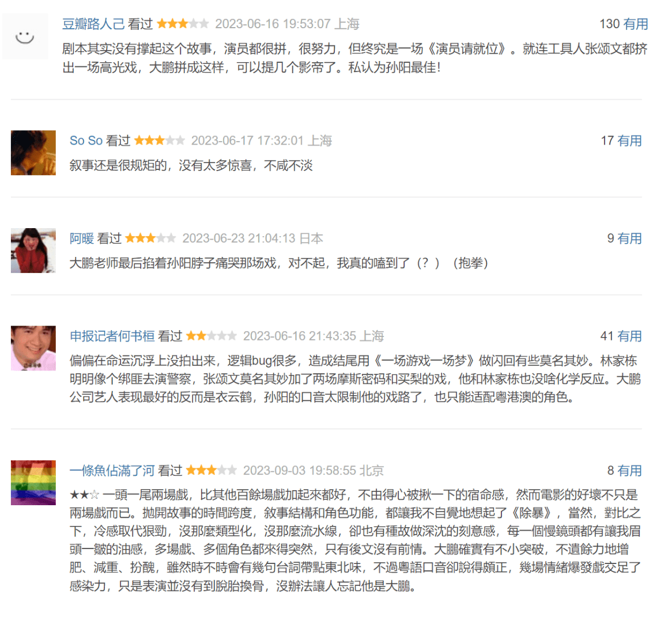This screenshot has height=621, width=672.
Task: Click the star rating on 豆瓣路人己's review
Action: [183, 24]
